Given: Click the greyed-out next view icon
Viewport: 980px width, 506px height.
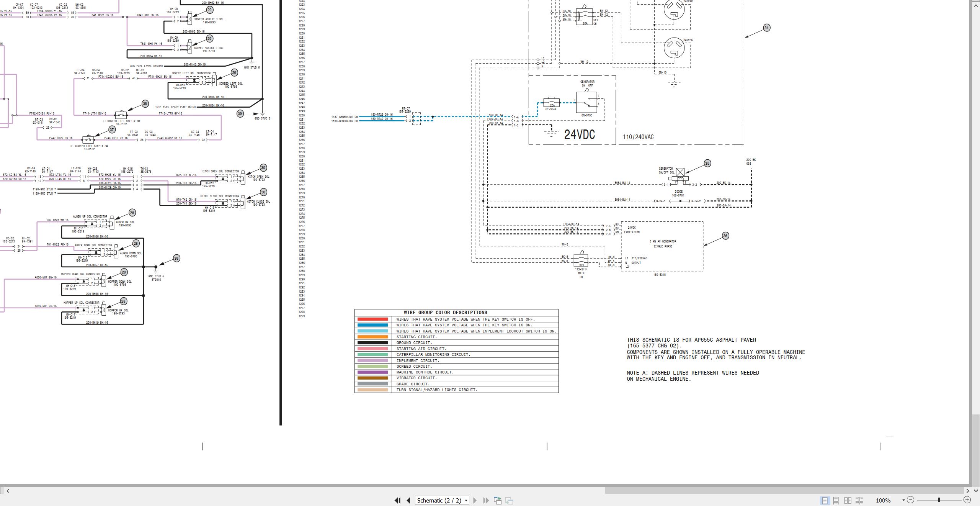Looking at the screenshot, I should (509, 500).
